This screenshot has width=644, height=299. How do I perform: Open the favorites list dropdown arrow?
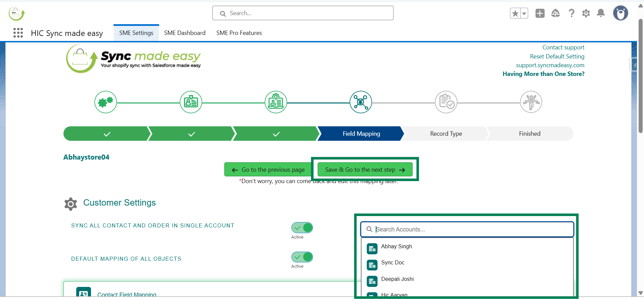point(524,13)
